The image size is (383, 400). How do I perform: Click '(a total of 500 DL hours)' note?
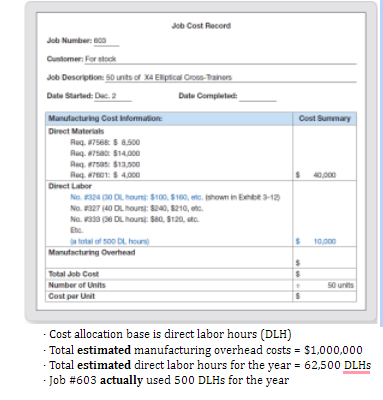pyautogui.click(x=110, y=241)
